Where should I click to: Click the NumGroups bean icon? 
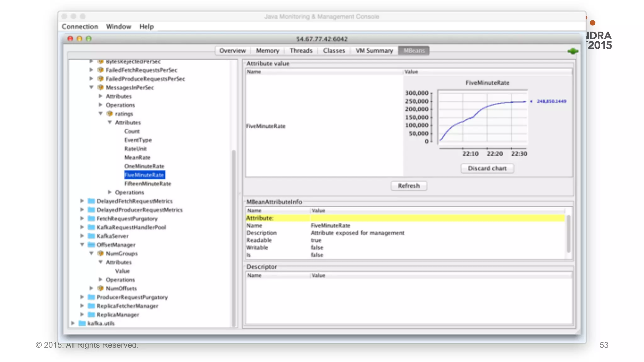[x=100, y=253]
